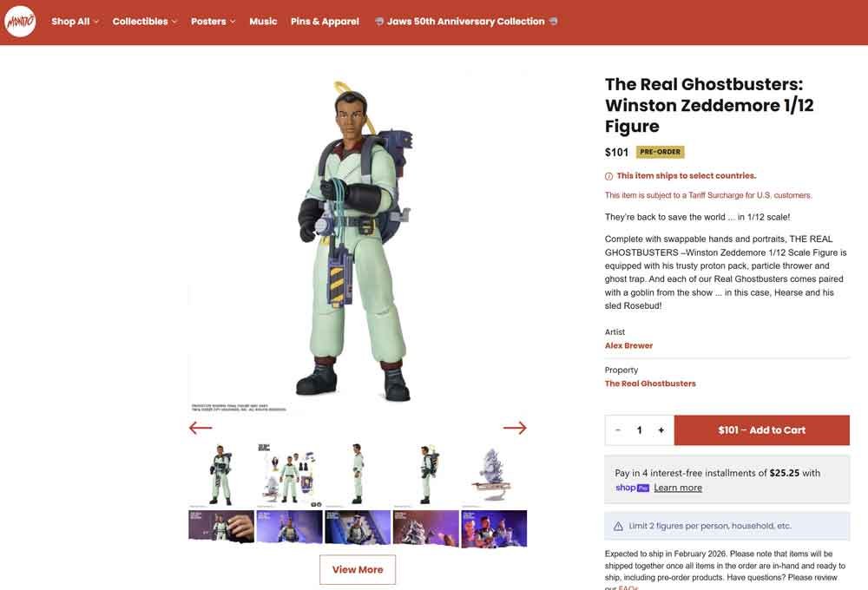Select the ghost on sled thumbnail

click(x=494, y=475)
